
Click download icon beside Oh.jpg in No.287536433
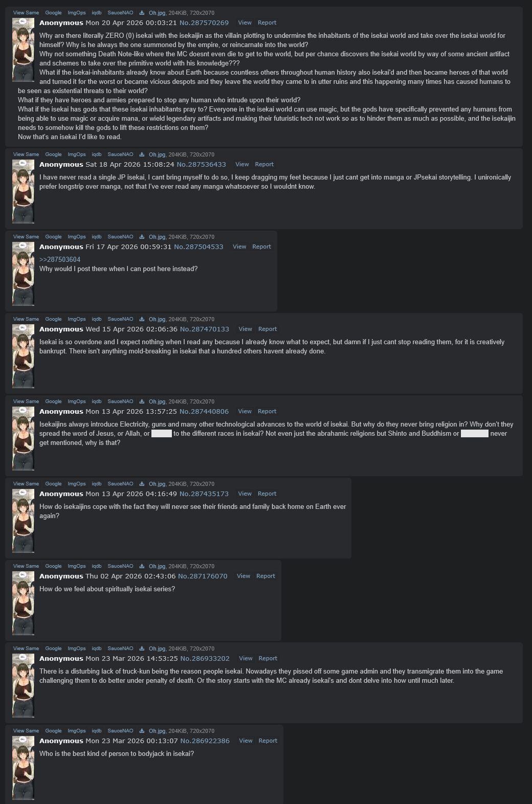click(142, 154)
